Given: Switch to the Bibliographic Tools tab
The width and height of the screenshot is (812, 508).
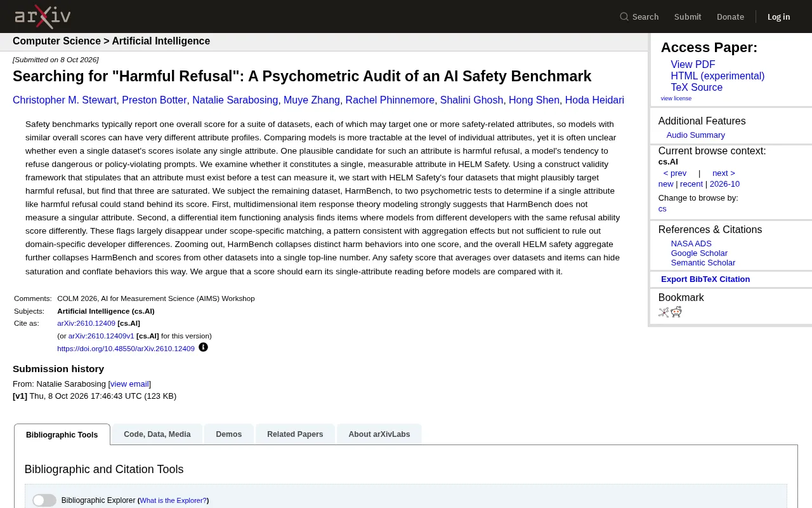Looking at the screenshot, I should (x=62, y=434).
